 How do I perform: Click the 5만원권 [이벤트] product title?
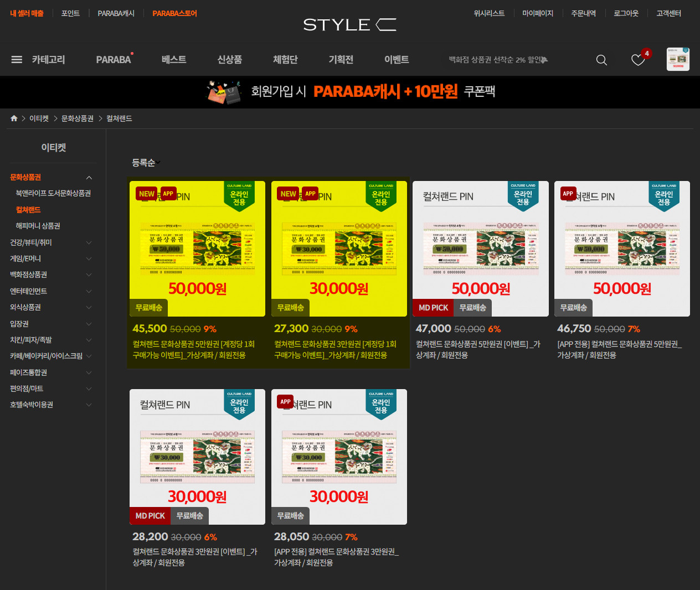478,349
